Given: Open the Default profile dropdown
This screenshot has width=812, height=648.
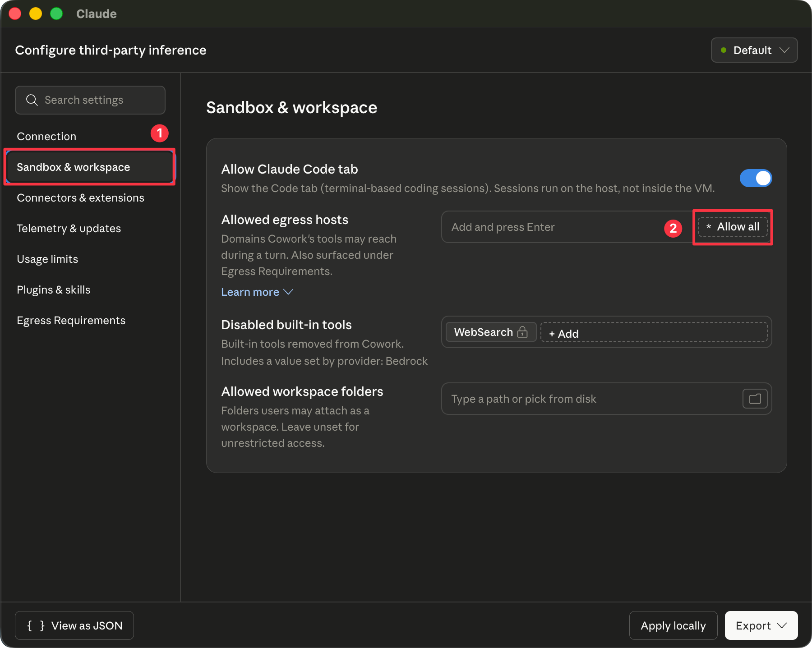Looking at the screenshot, I should (x=754, y=50).
